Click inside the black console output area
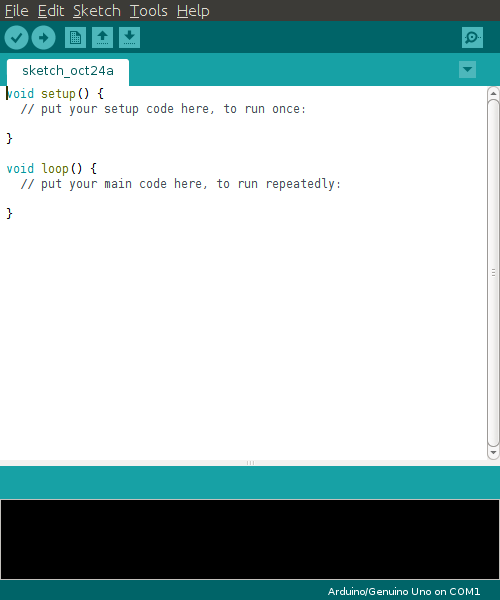The width and height of the screenshot is (500, 600). pos(250,540)
